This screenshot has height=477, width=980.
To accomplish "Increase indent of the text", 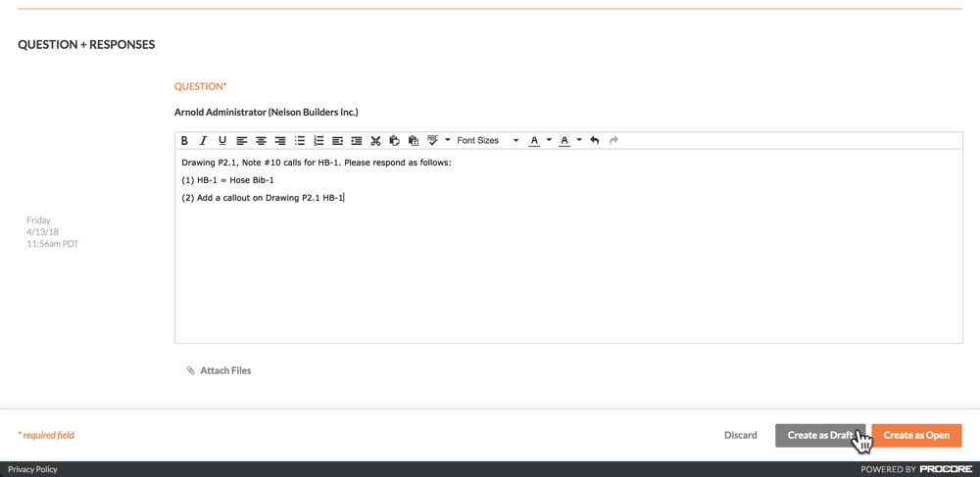I will 357,141.
